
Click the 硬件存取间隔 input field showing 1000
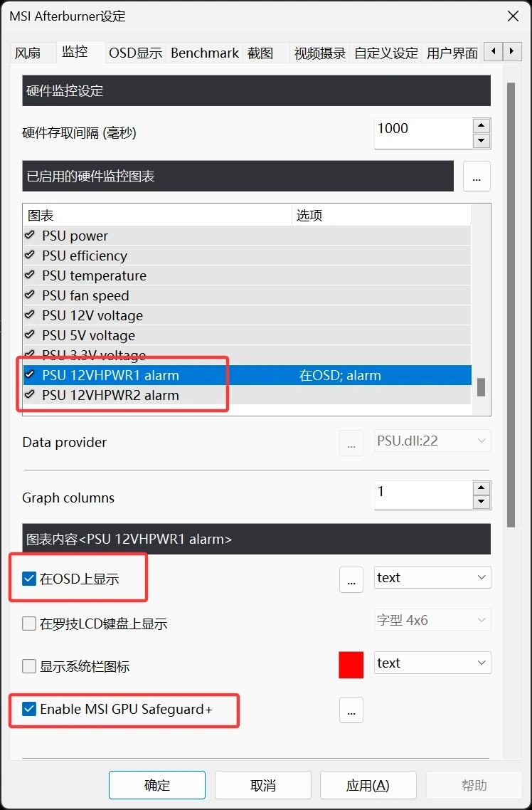[423, 133]
